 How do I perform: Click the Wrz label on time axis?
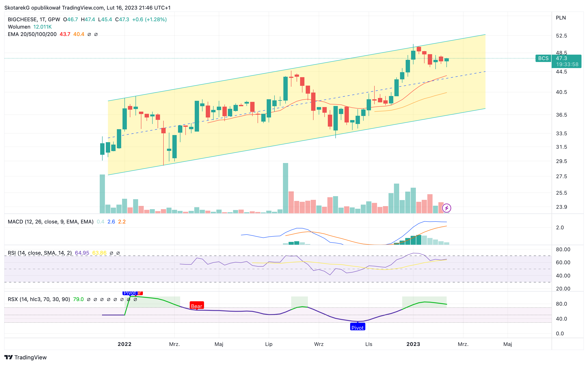(x=319, y=344)
